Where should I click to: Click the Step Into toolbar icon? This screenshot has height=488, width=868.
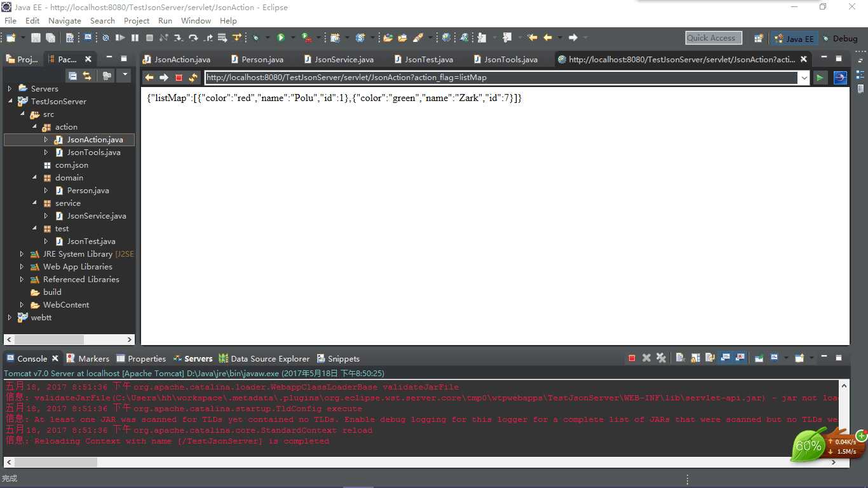click(178, 38)
